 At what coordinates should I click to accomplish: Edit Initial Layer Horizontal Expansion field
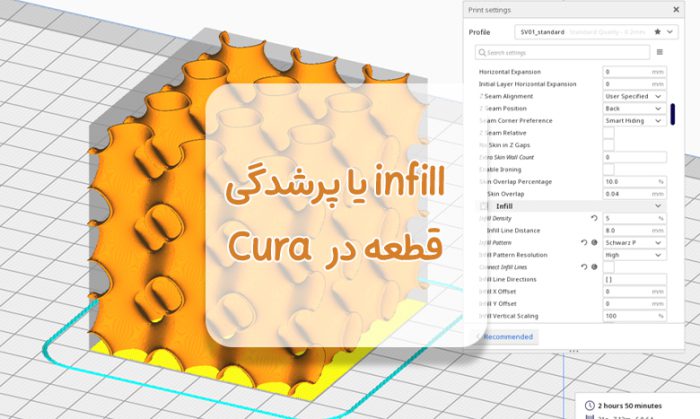(634, 84)
